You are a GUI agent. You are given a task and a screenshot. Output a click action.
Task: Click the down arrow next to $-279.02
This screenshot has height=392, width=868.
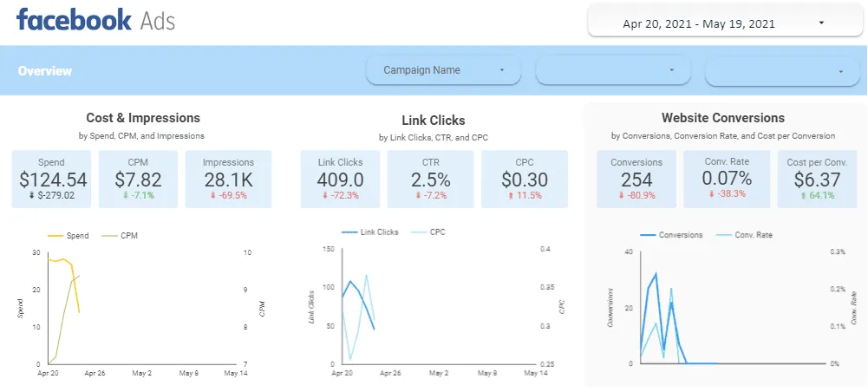click(29, 195)
